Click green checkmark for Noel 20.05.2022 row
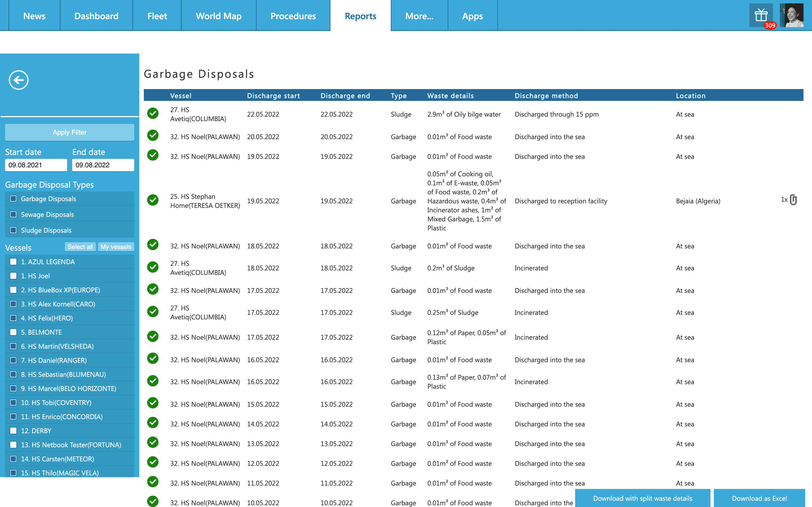The width and height of the screenshot is (812, 507). [153, 136]
